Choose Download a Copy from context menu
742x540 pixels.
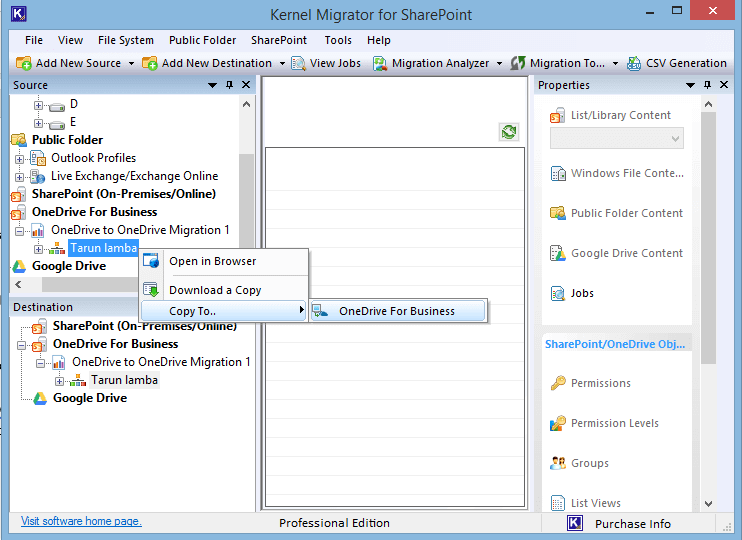[x=215, y=290]
